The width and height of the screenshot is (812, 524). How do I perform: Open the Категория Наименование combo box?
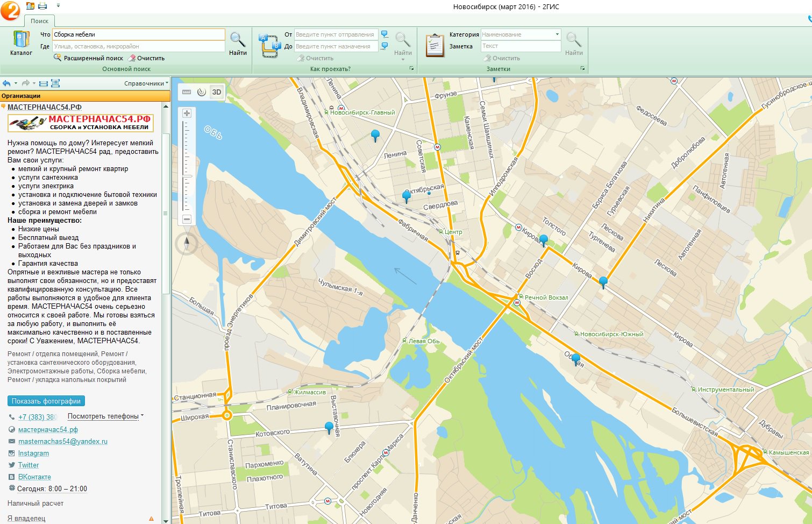(x=521, y=34)
